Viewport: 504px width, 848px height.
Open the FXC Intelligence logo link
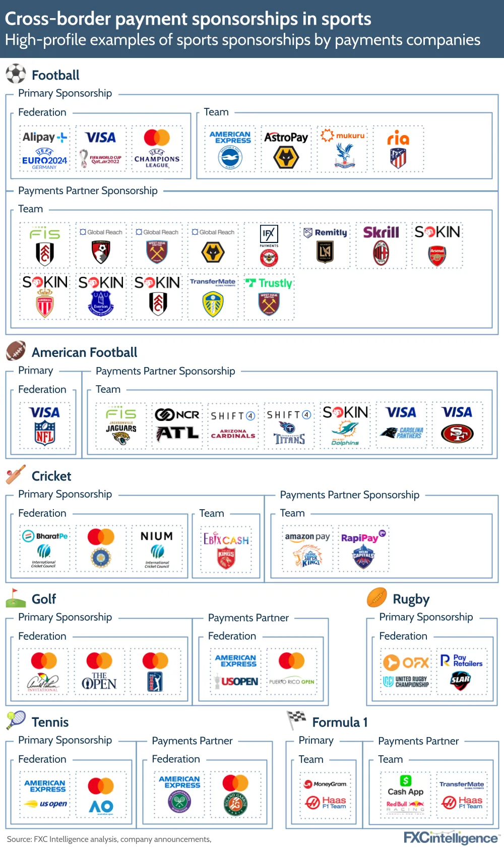(451, 837)
